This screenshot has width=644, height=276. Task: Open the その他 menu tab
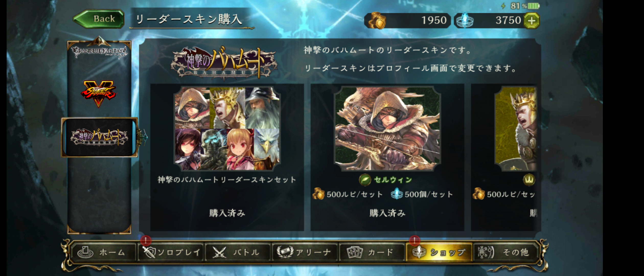506,252
